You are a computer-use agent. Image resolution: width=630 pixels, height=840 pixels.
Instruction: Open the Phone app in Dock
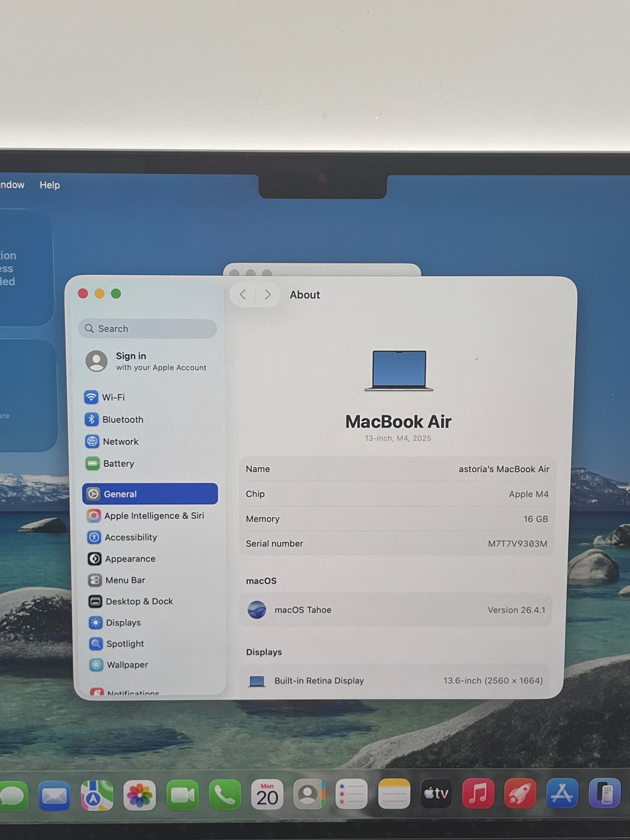pyautogui.click(x=225, y=795)
